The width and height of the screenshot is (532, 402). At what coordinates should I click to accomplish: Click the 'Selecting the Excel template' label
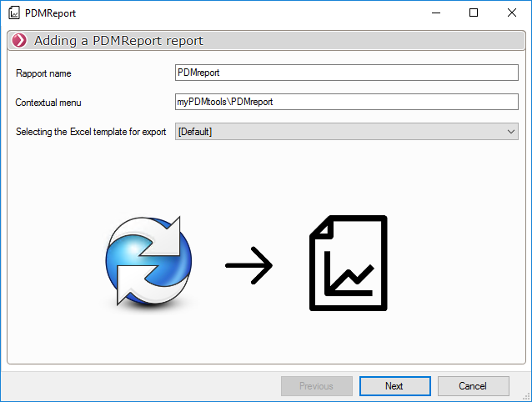pos(91,132)
